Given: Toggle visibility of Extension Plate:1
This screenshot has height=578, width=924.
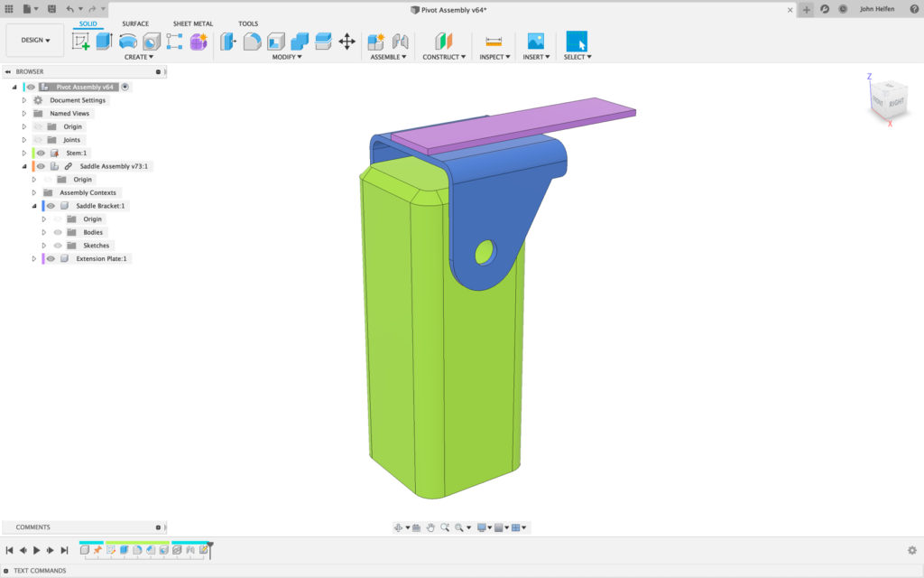Looking at the screenshot, I should tap(51, 259).
